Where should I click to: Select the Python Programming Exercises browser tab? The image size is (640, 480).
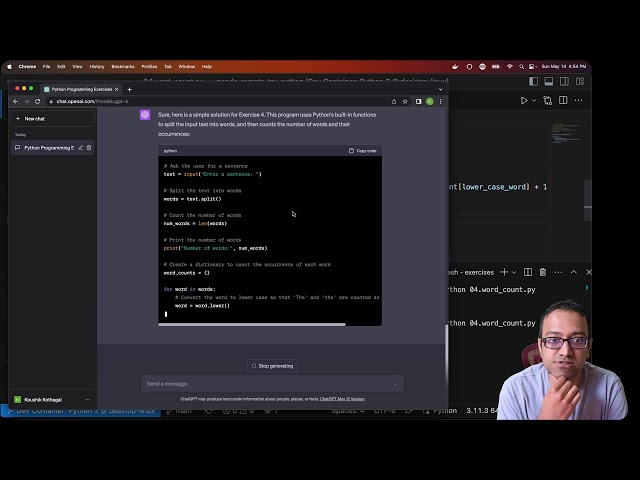81,89
